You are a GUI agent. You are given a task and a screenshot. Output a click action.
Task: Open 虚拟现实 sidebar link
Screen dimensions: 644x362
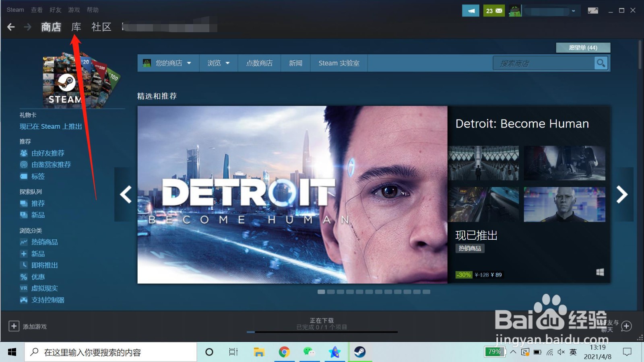44,288
